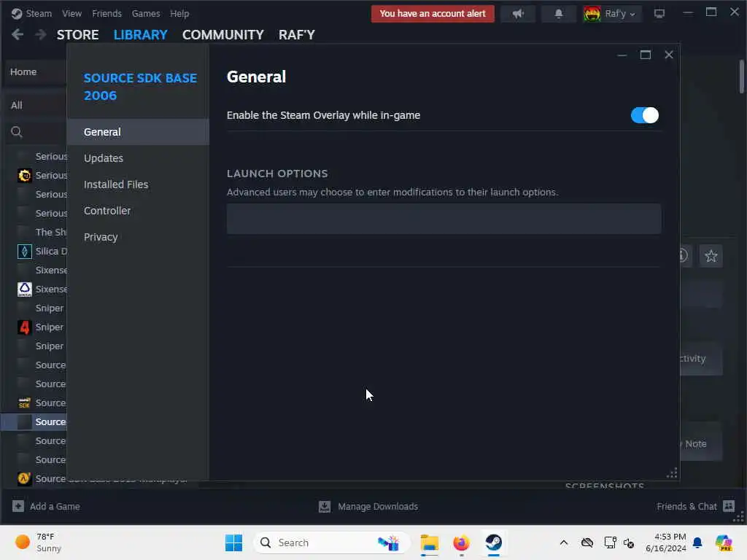Go forward with the right arrow
Image resolution: width=747 pixels, height=560 pixels.
pos(41,35)
